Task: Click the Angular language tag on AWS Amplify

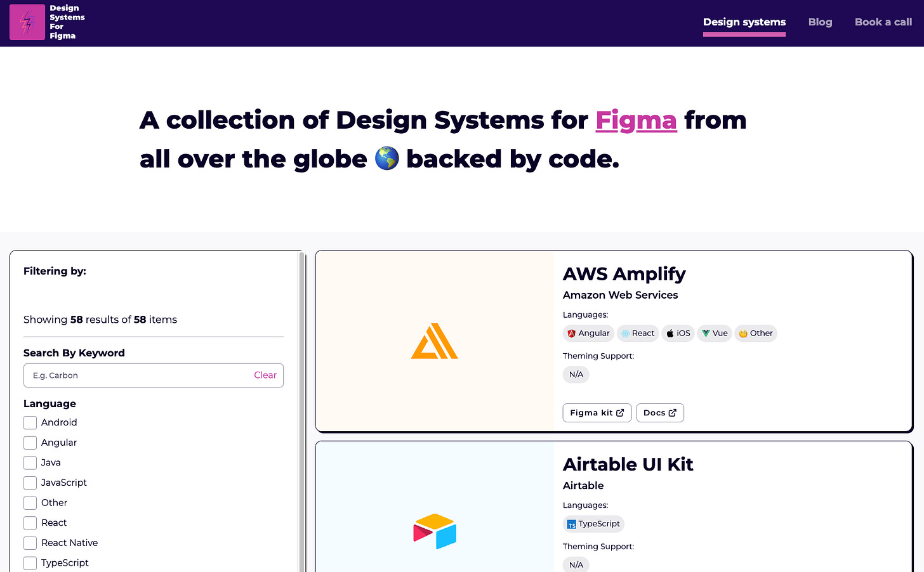Action: coord(588,334)
